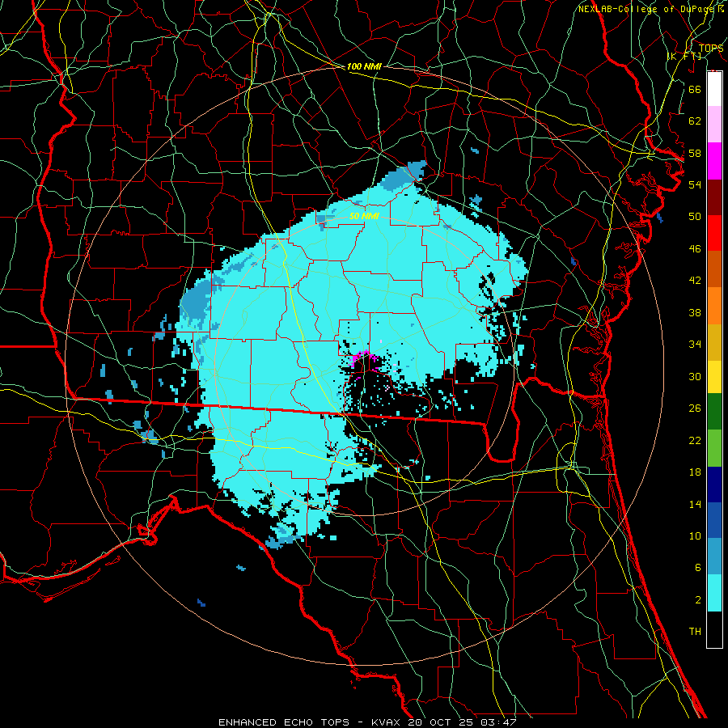This screenshot has height=728, width=728.
Task: Click the "NEXLAB-College of DuPage" credit text
Action: [x=645, y=9]
